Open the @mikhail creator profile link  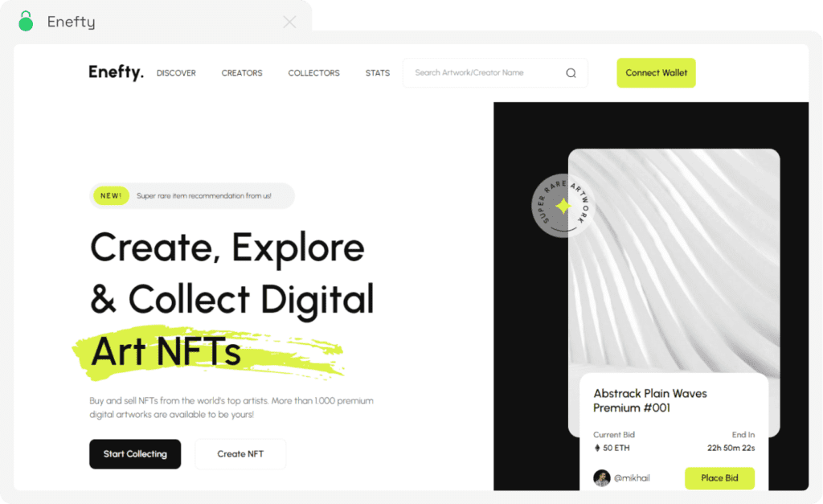coord(632,477)
